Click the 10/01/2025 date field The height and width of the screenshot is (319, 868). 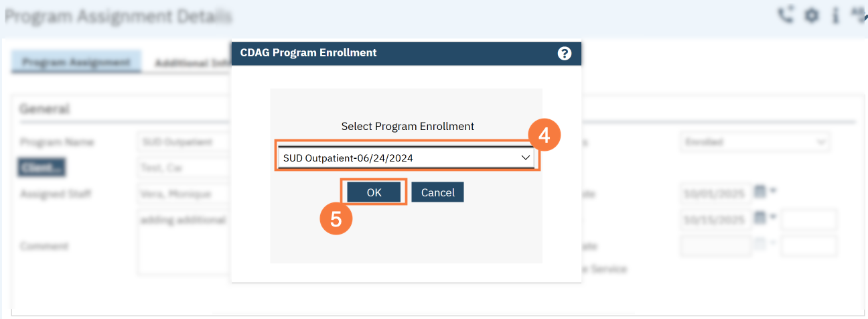pyautogui.click(x=714, y=194)
